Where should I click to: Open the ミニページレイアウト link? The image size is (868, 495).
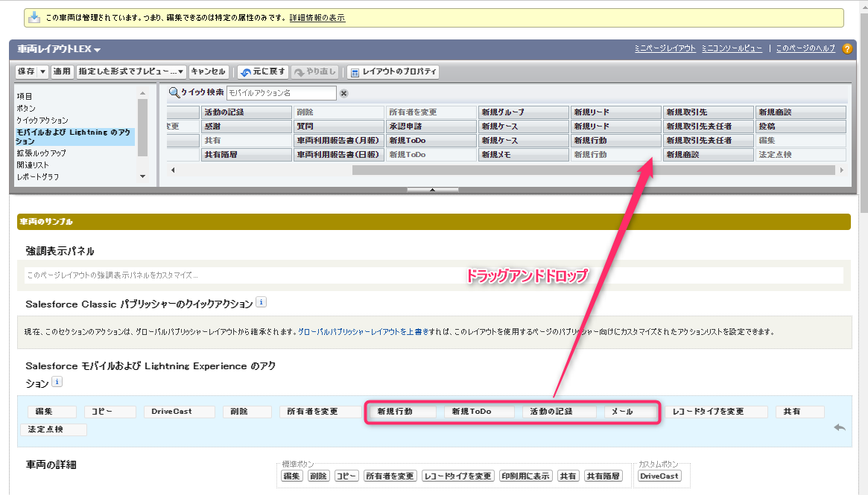coord(665,48)
